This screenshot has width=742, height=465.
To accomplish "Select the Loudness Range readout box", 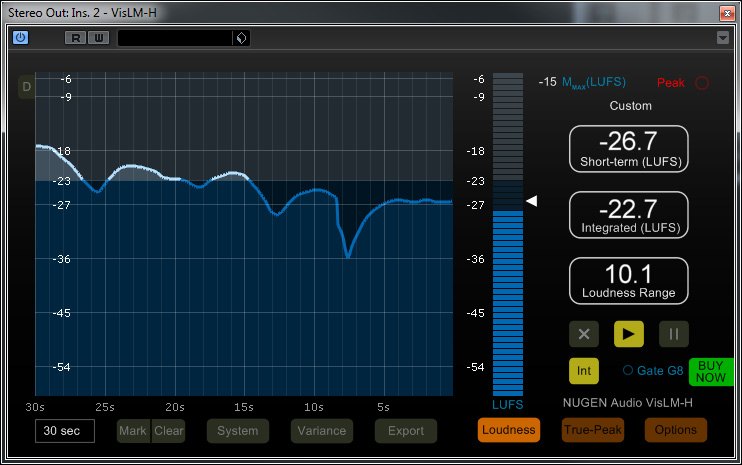I will (x=628, y=281).
